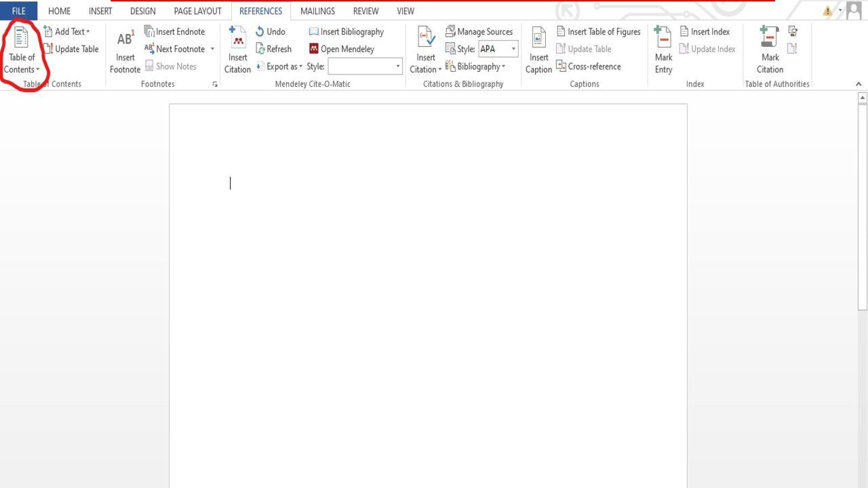868x488 pixels.
Task: Switch to the HOME tab
Action: (x=59, y=11)
